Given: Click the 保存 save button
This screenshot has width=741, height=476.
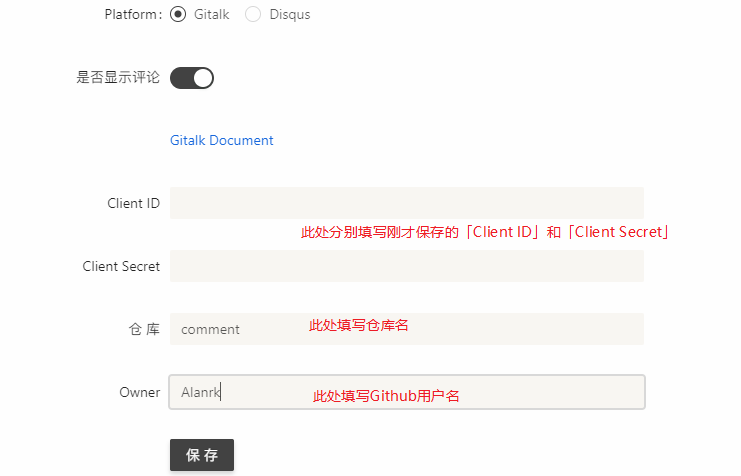Looking at the screenshot, I should tap(202, 455).
